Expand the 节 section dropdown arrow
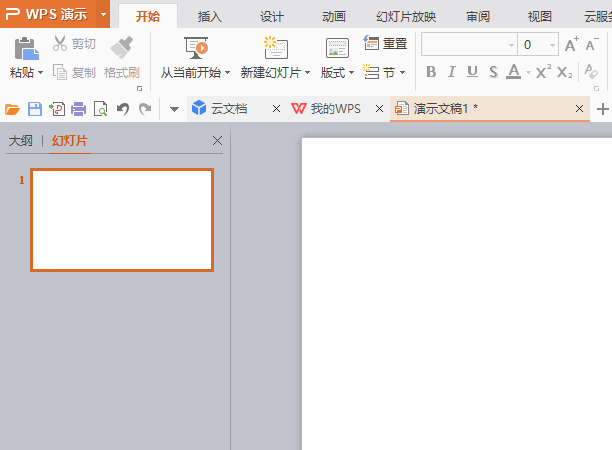This screenshot has width=612, height=450. [402, 73]
